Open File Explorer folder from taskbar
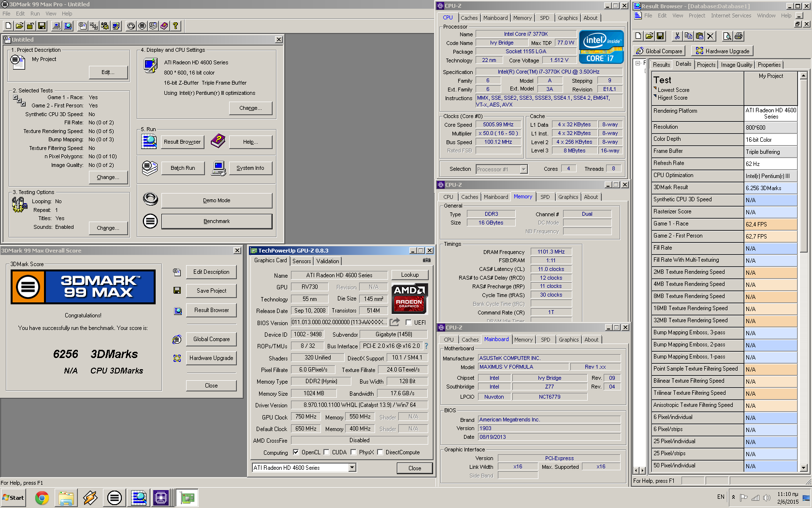The height and width of the screenshot is (508, 812). (66, 497)
